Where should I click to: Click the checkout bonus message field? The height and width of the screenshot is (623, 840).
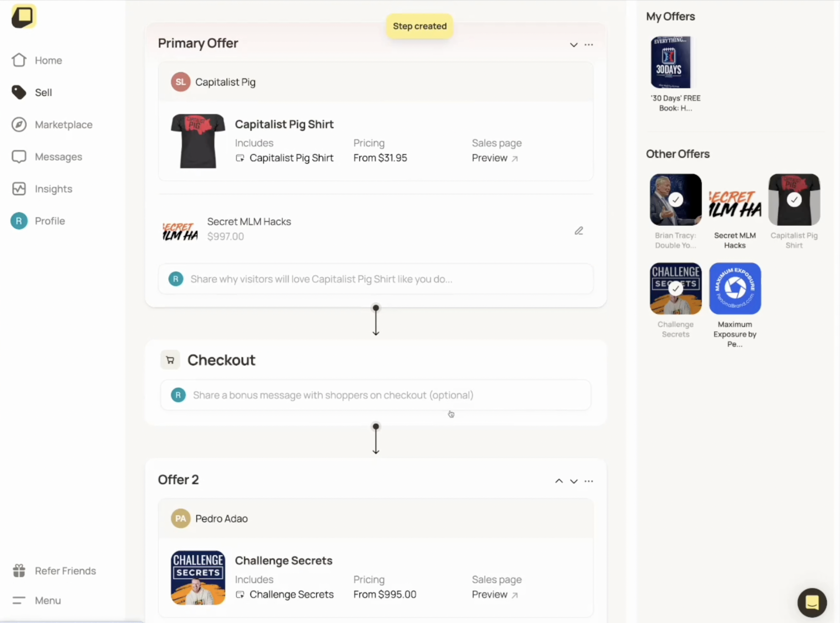tap(376, 395)
